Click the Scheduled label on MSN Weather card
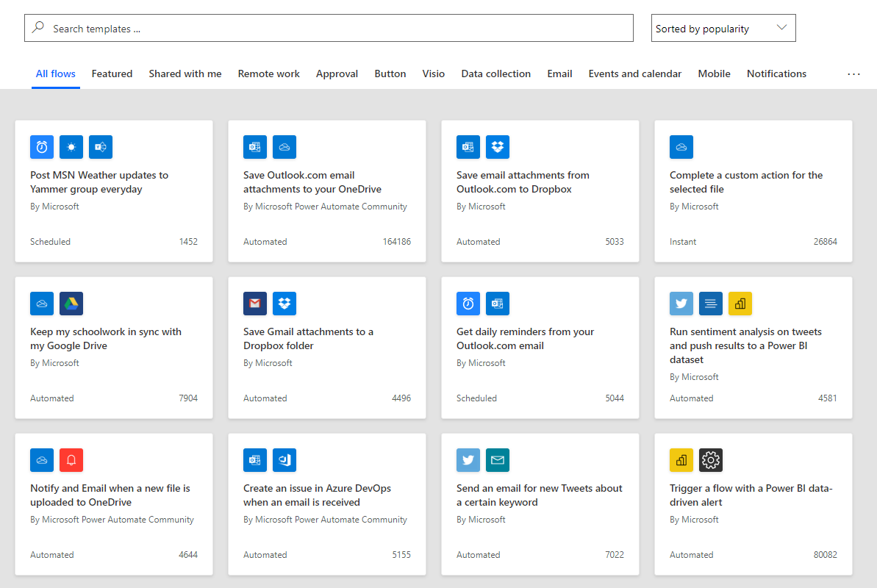The height and width of the screenshot is (588, 877). [50, 242]
